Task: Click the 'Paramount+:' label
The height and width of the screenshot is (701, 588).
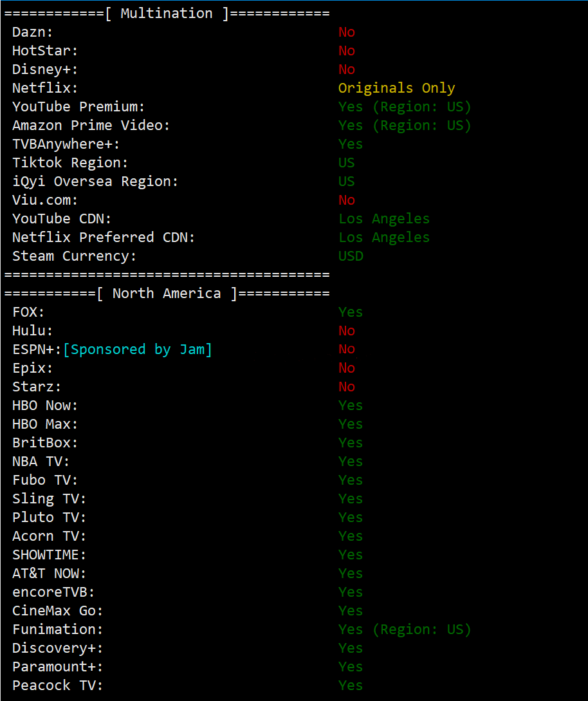Action: coord(57,667)
